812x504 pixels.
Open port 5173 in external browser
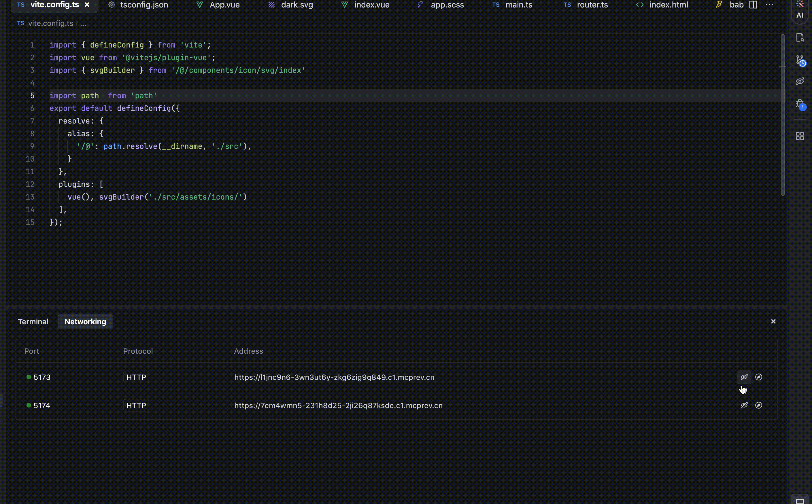759,377
